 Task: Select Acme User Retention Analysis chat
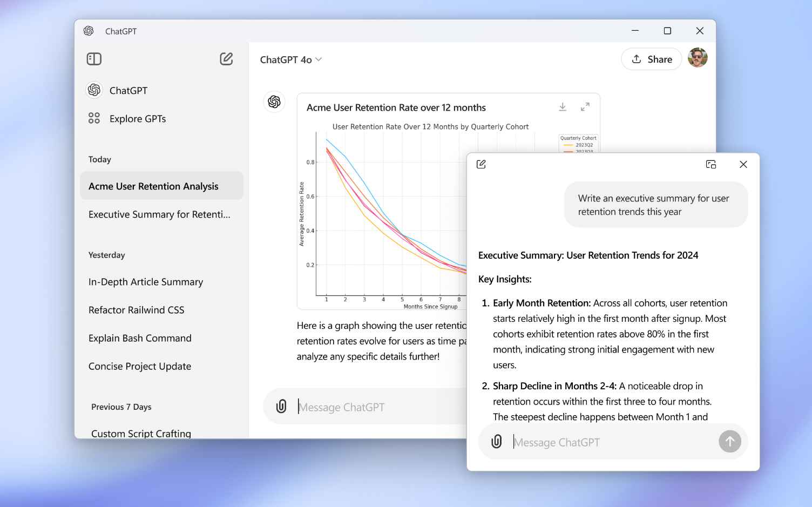click(x=161, y=186)
